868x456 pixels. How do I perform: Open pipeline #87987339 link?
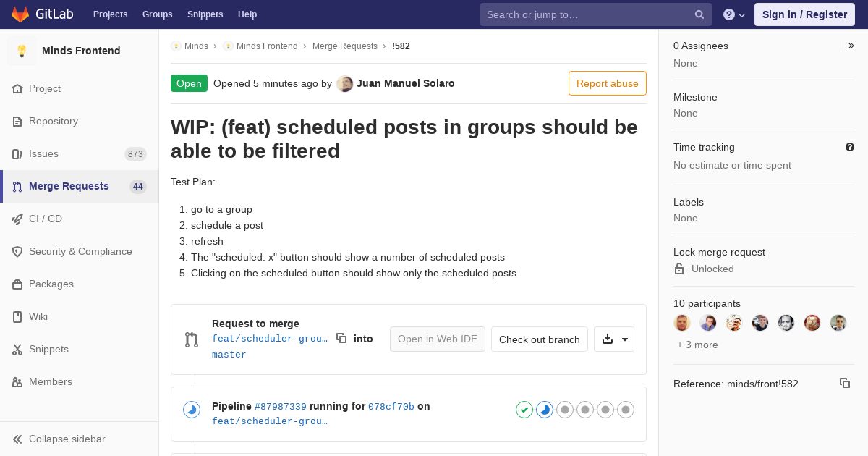click(x=280, y=407)
